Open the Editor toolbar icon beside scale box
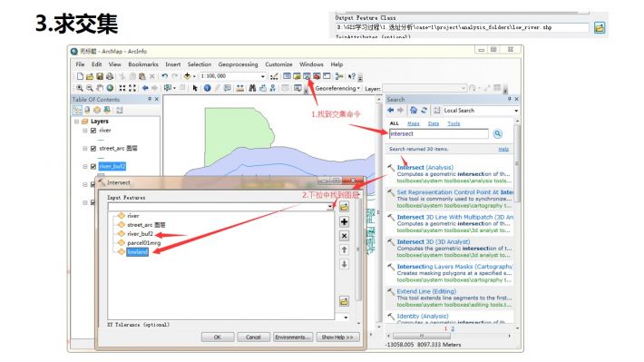Viewport: 644px width, 362px height. click(274, 76)
